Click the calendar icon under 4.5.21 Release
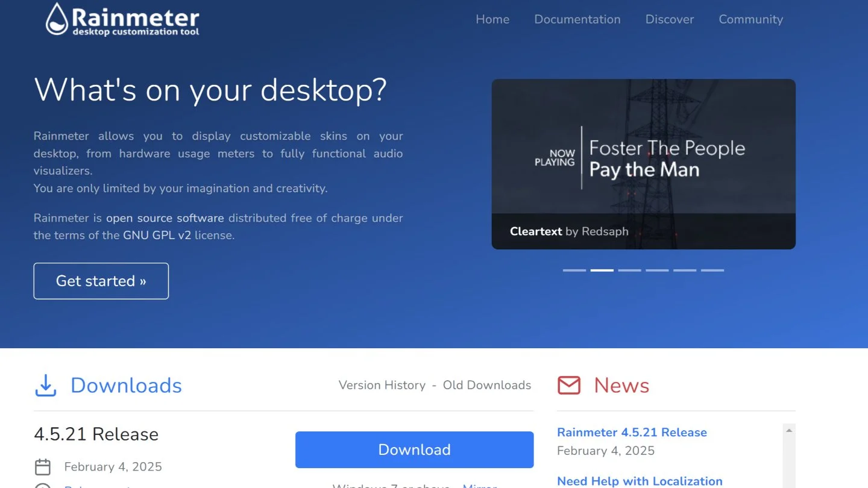 click(43, 467)
